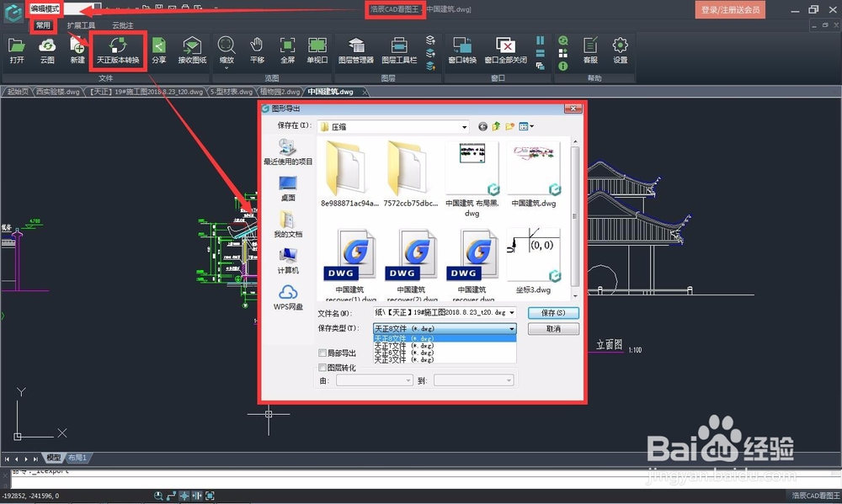Choose 天正7文件 (*.dwg) from list
The height and width of the screenshot is (504, 842).
(x=445, y=346)
